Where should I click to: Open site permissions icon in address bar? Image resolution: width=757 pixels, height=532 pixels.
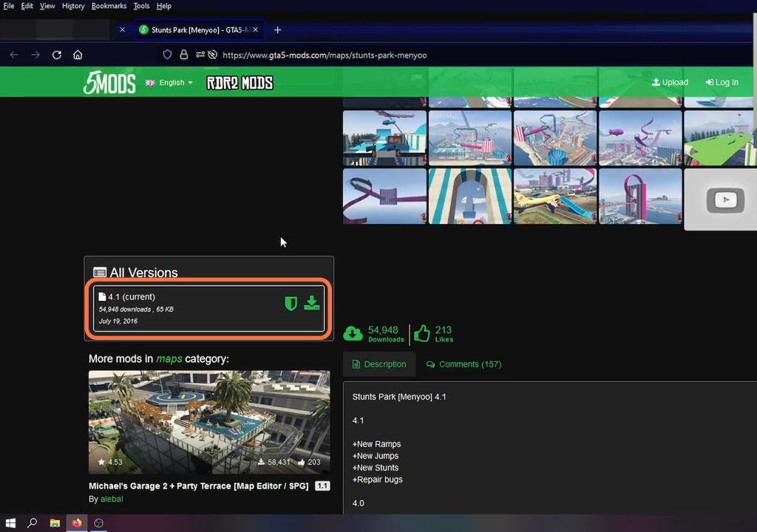[200, 55]
